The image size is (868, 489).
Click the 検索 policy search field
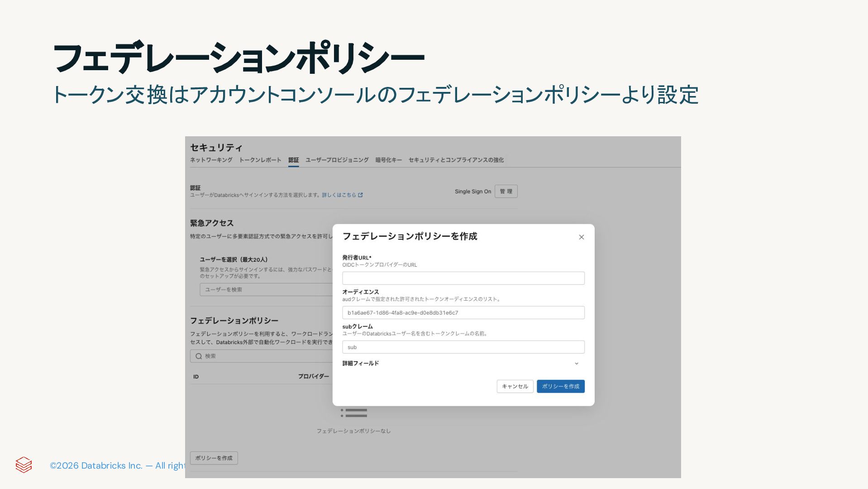262,356
